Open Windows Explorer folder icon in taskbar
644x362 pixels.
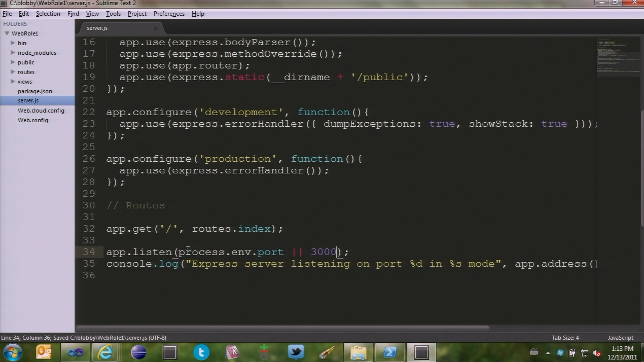359,352
